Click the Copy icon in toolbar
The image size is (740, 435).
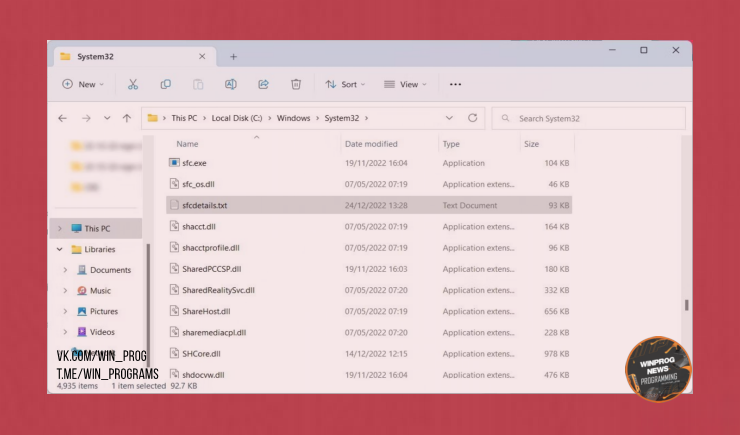pos(165,84)
